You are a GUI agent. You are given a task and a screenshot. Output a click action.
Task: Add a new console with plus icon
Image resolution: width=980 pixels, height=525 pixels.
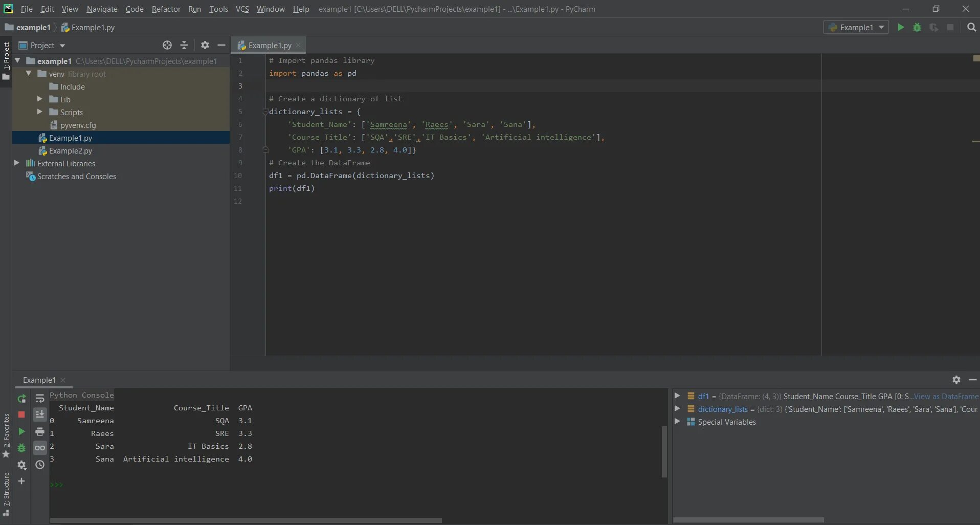[21, 481]
